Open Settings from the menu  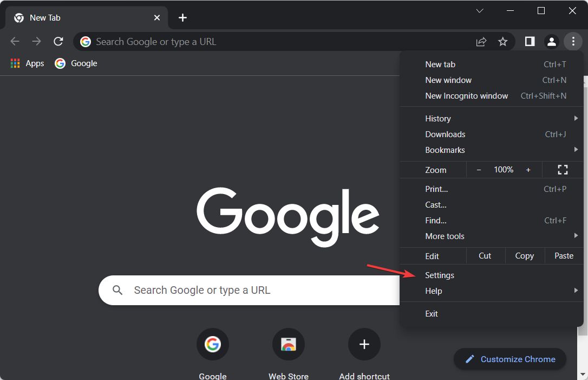(491, 275)
